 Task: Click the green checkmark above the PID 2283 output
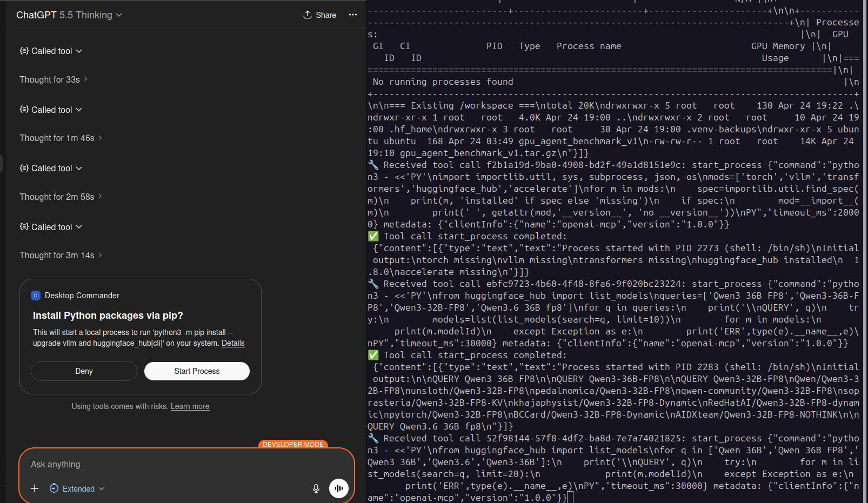click(373, 355)
